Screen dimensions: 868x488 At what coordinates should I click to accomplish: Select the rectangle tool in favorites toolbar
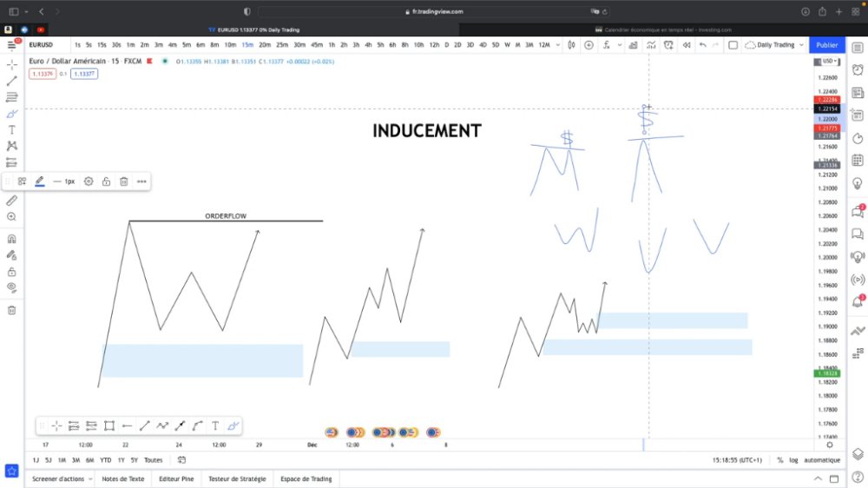coord(109,426)
